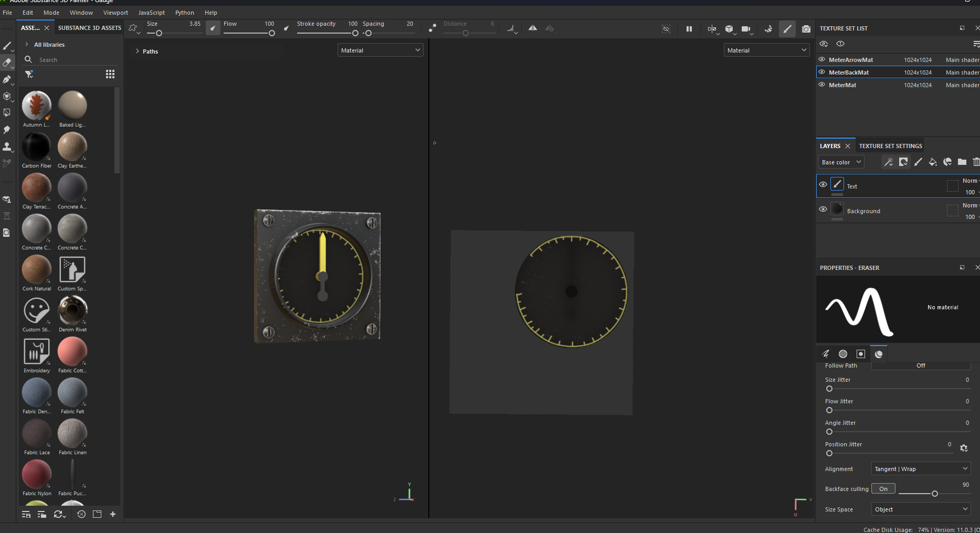Hide the Text layer
This screenshot has width=980, height=533.
coord(823,184)
